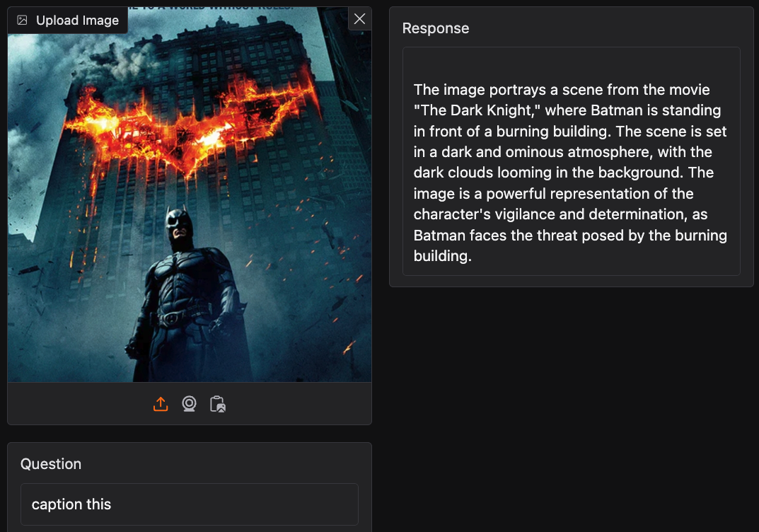Click the Response output text box
759x532 pixels.
(x=571, y=161)
